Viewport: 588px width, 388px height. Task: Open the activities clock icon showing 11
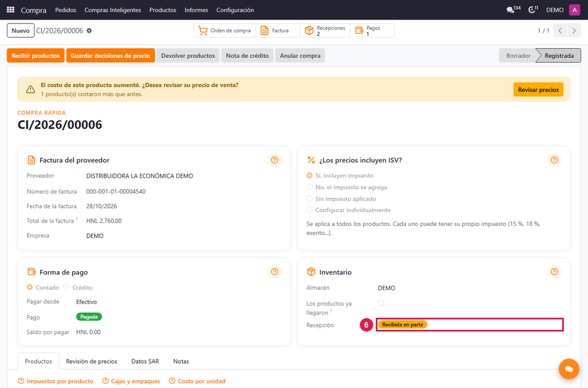pyautogui.click(x=533, y=10)
